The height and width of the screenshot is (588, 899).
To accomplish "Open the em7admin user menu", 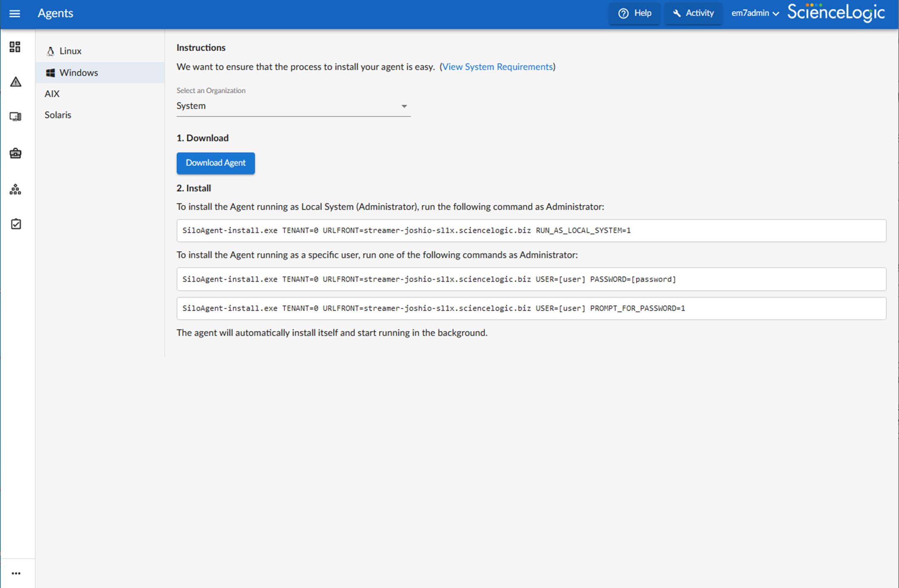I will pyautogui.click(x=755, y=13).
